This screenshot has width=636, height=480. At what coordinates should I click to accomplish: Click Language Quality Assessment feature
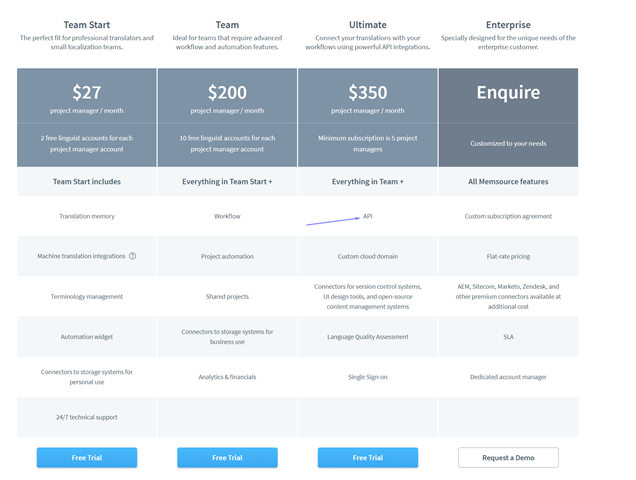tap(367, 337)
